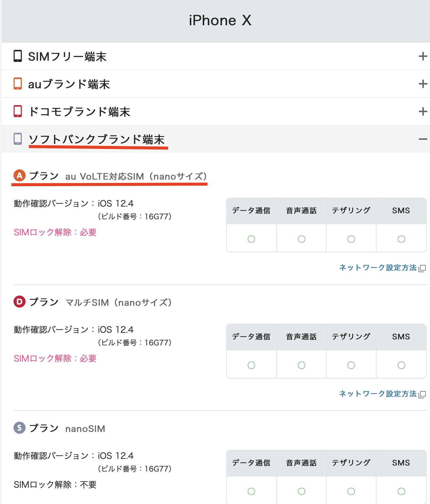430x504 pixels.
Task: Open ネットワーク設定方法 link under D plan
Action: click(378, 394)
